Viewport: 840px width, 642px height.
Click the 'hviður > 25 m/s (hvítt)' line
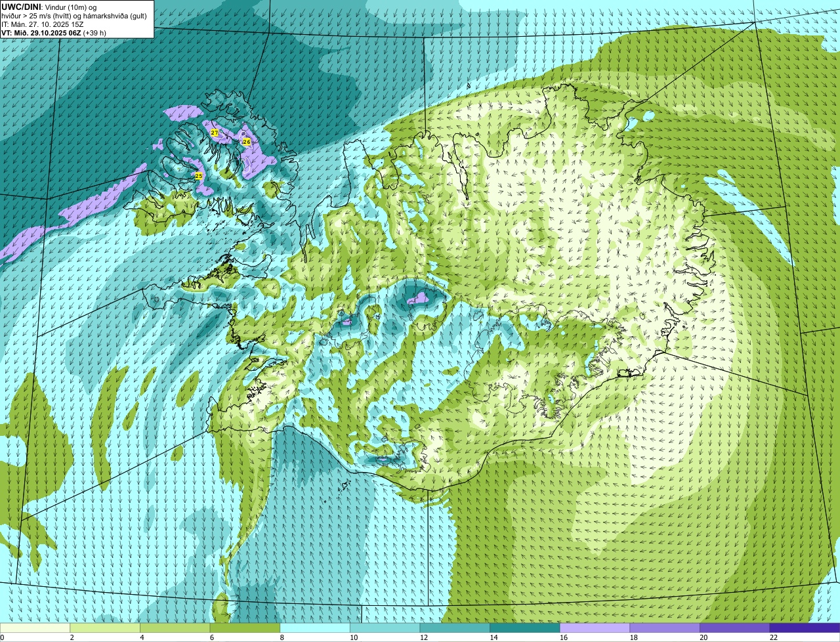[74, 15]
